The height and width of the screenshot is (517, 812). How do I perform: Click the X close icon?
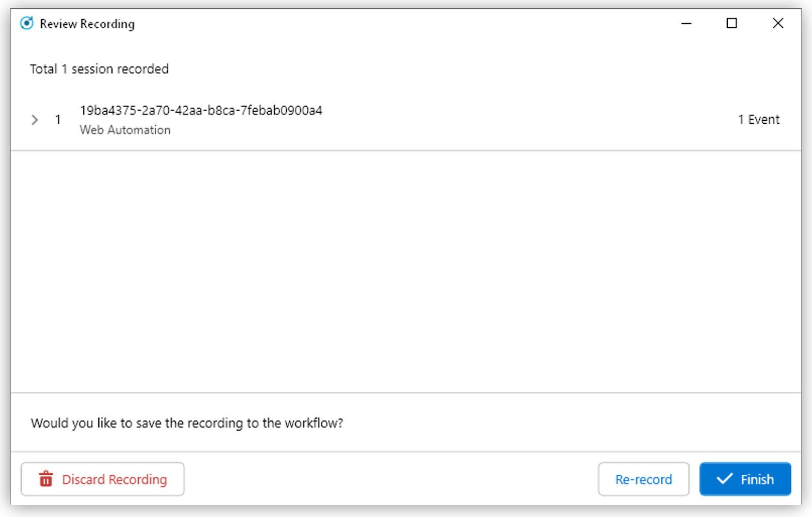pos(778,23)
